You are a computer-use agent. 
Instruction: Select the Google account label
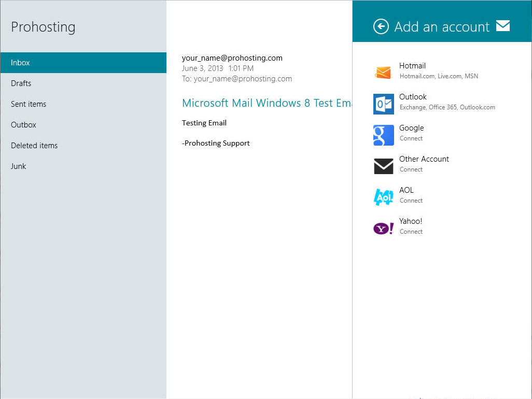[412, 128]
